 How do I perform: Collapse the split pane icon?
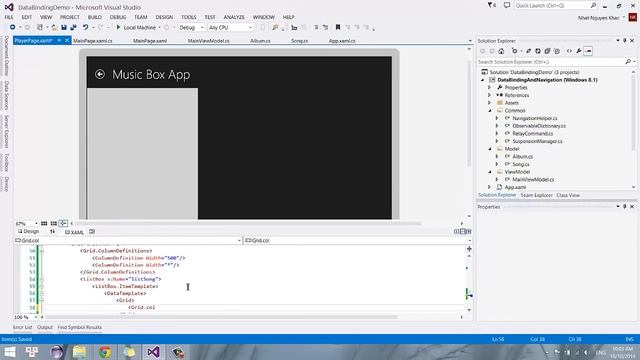[x=469, y=231]
